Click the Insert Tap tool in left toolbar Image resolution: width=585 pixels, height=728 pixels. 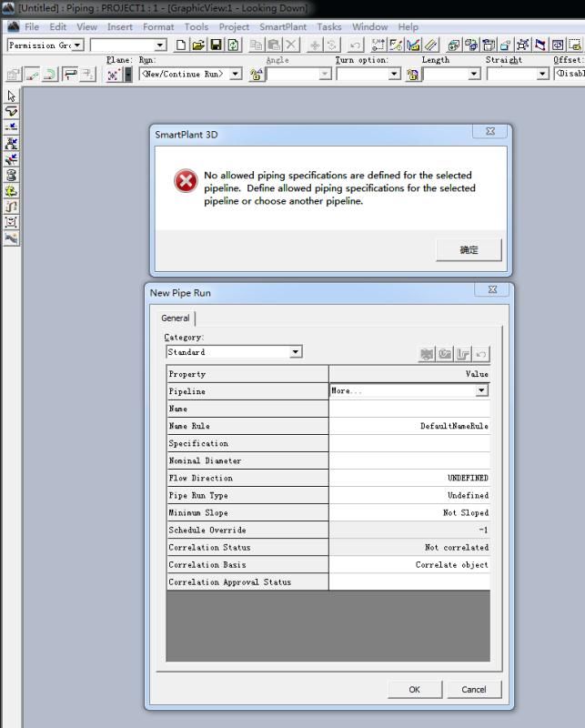coord(12,159)
